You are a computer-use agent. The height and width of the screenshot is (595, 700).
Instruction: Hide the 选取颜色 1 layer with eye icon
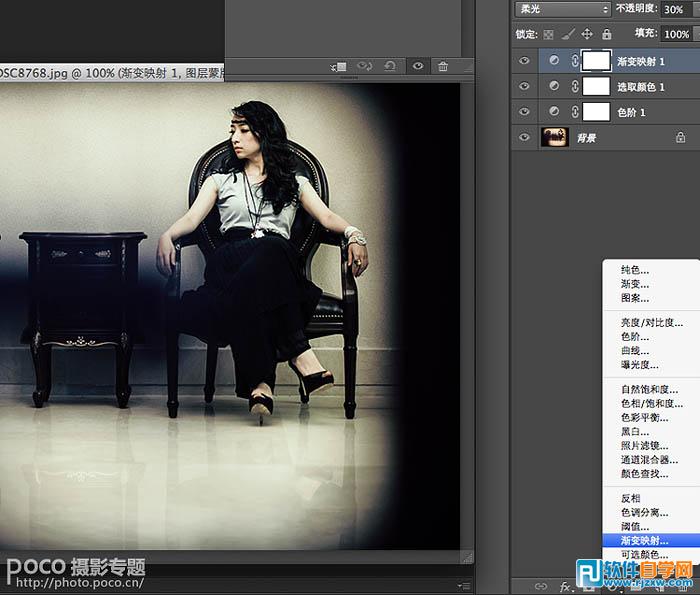524,86
